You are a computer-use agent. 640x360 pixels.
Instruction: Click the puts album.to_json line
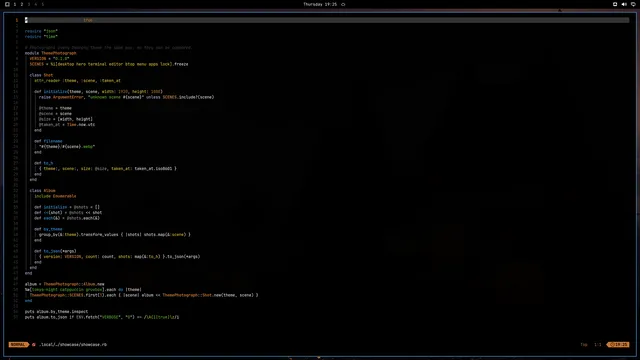point(102,317)
